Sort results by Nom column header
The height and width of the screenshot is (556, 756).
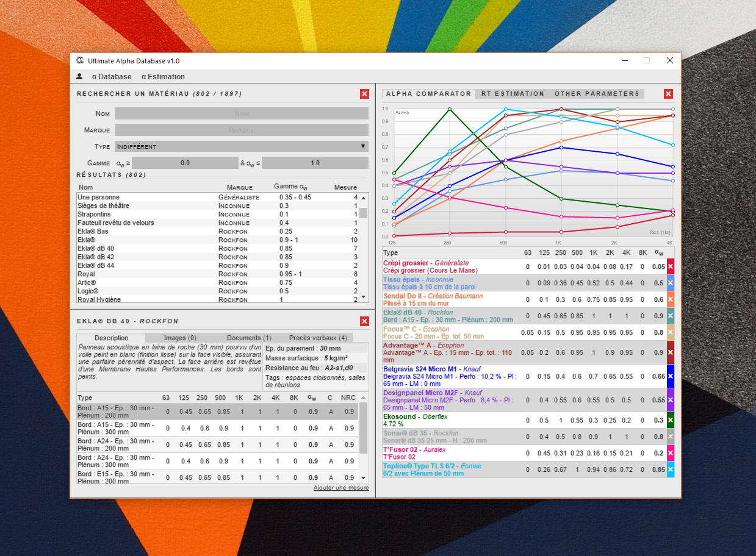pos(86,187)
